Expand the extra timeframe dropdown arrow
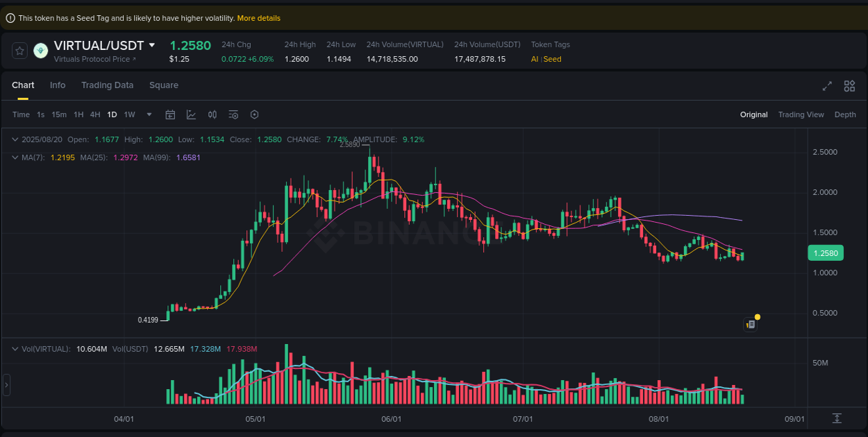 click(x=148, y=114)
